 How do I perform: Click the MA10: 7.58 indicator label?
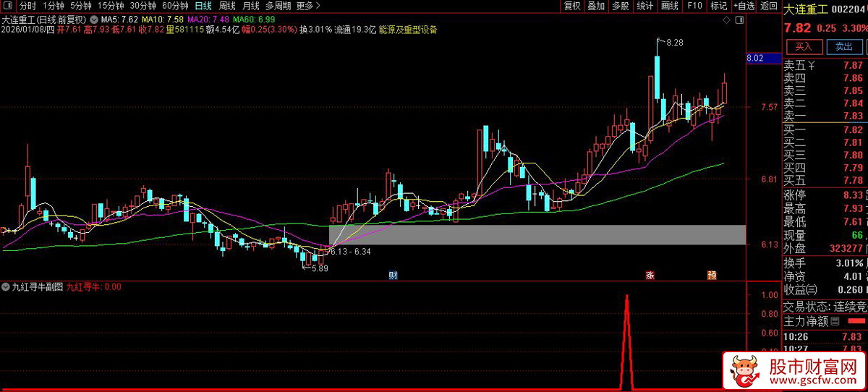[162, 18]
